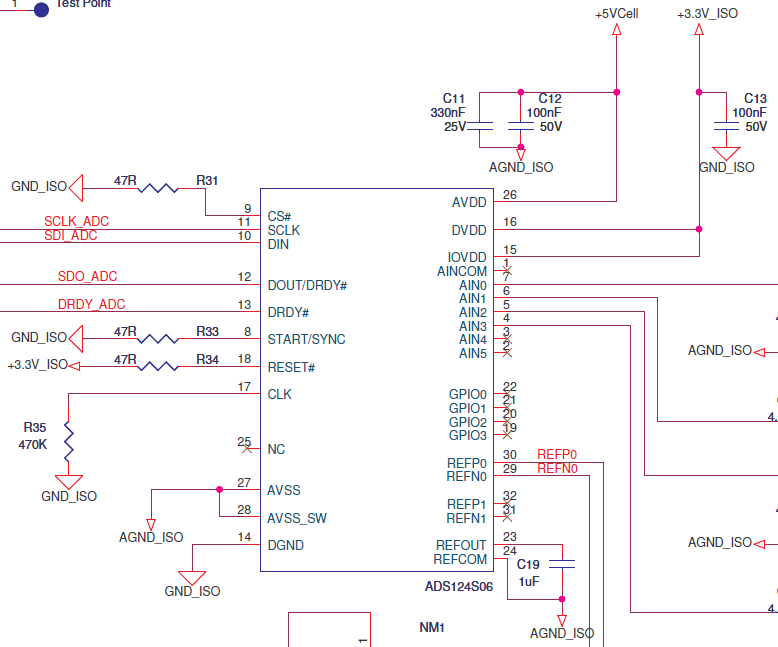The height and width of the screenshot is (647, 778).
Task: Select the ground triangle beneath C13
Action: (726, 154)
